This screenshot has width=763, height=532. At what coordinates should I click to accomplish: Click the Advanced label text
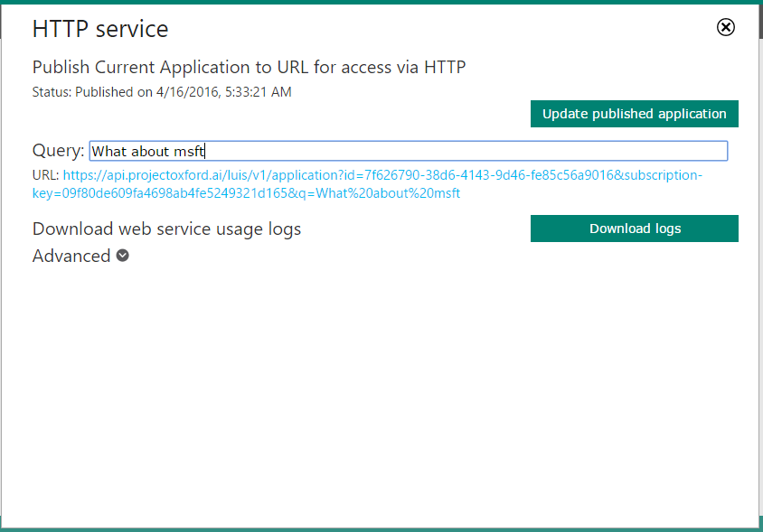tap(71, 256)
